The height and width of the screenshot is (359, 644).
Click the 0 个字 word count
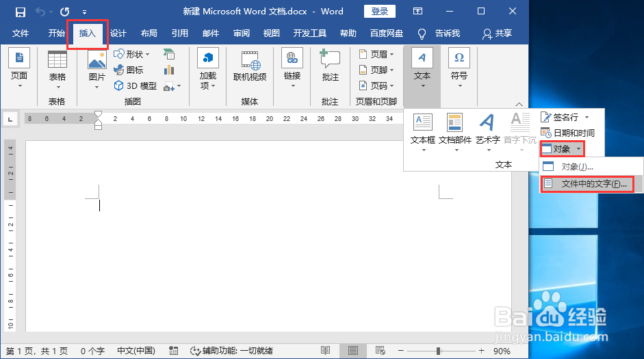(93, 351)
